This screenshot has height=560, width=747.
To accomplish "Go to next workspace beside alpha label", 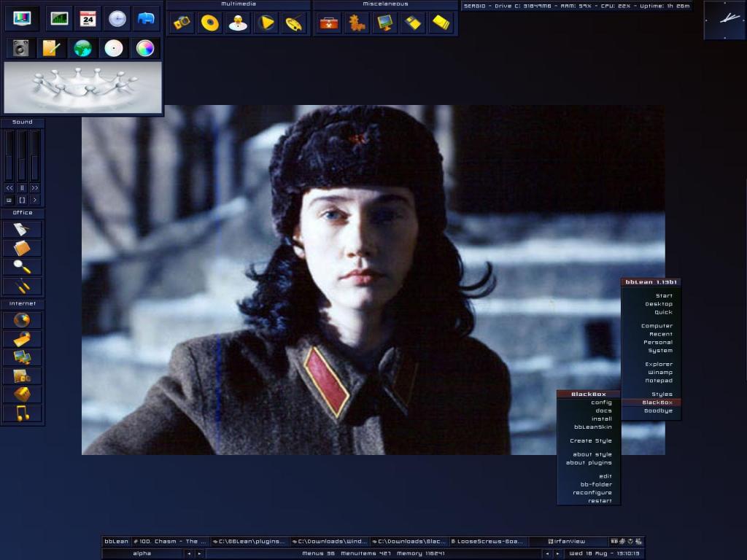I will 200,554.
